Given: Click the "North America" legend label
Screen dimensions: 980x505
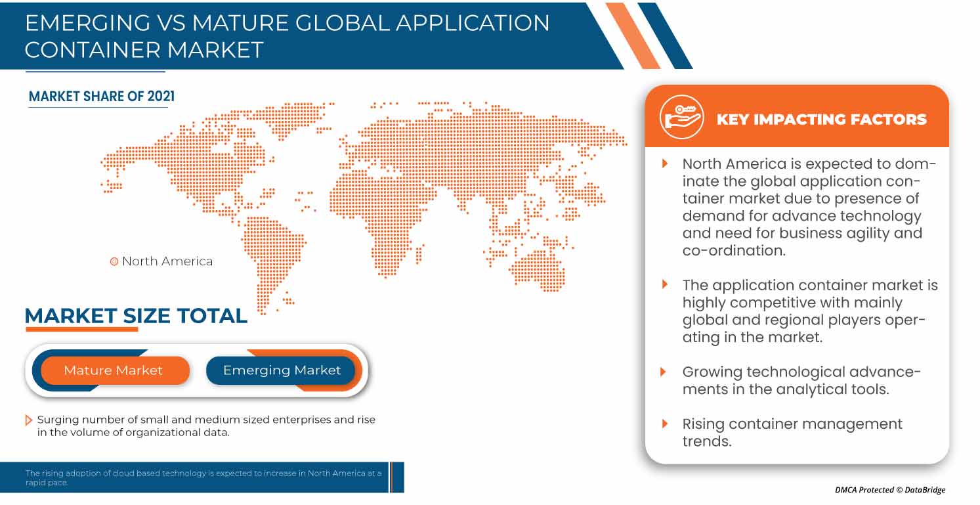Looking at the screenshot, I should pyautogui.click(x=167, y=261).
